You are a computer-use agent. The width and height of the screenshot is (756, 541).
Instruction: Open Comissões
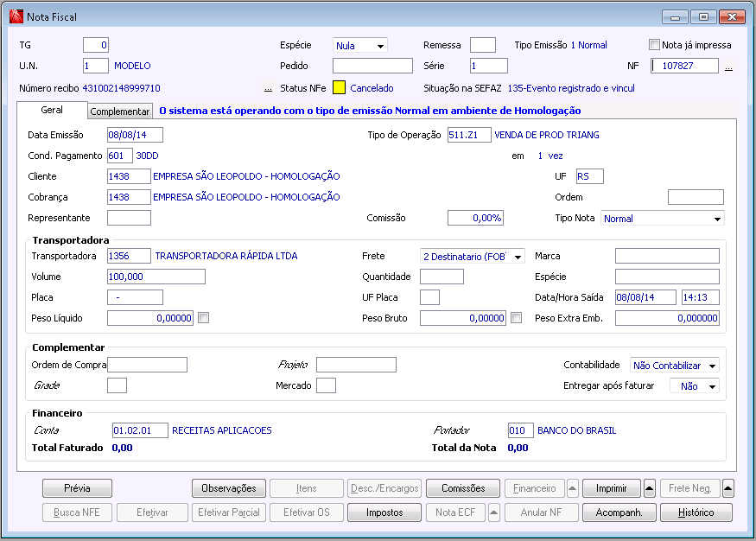463,488
